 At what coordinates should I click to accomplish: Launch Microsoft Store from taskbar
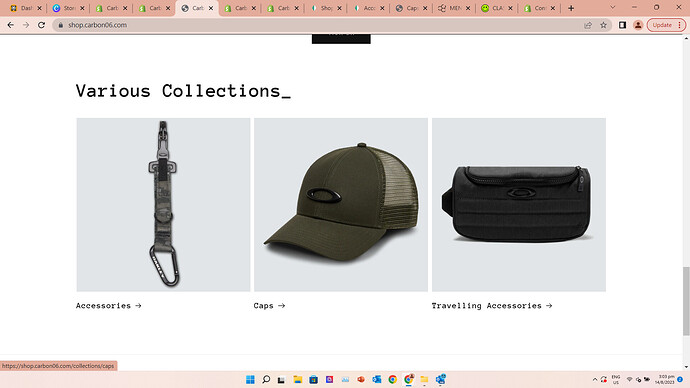click(x=313, y=379)
